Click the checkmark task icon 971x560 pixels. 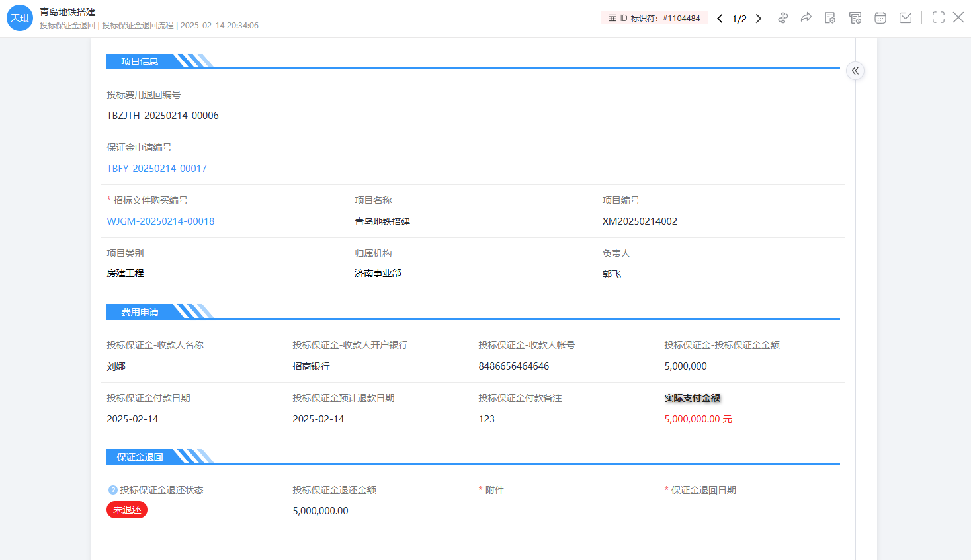point(906,18)
